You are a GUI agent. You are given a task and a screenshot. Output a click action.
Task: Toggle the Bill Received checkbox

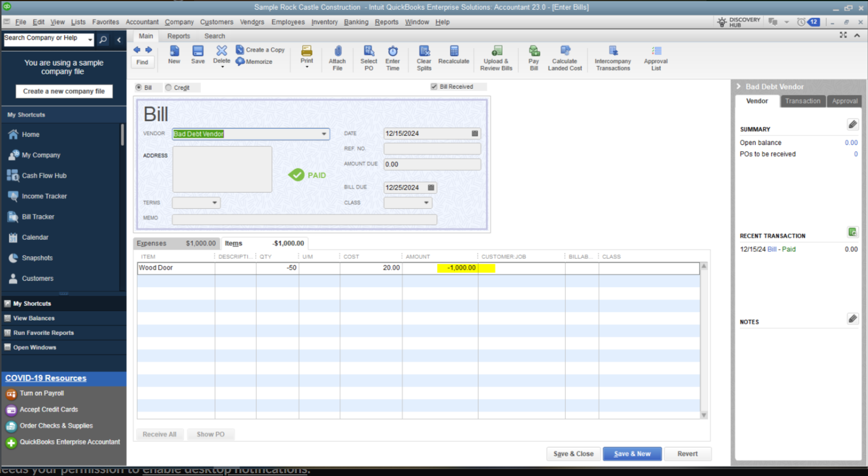click(434, 86)
